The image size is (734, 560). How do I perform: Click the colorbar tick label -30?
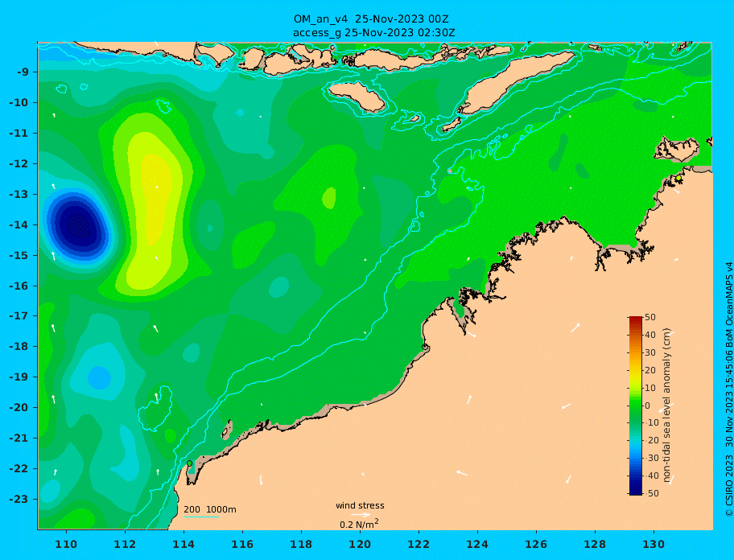tap(650, 458)
